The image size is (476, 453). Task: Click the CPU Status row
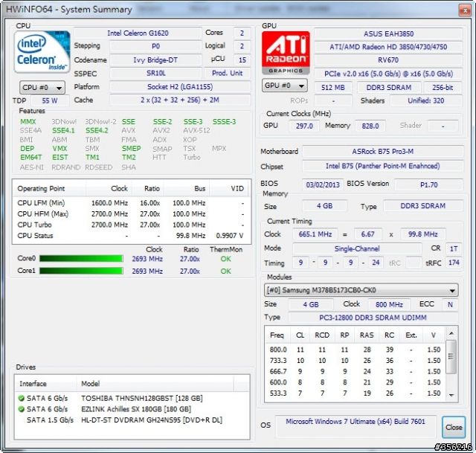[132, 236]
